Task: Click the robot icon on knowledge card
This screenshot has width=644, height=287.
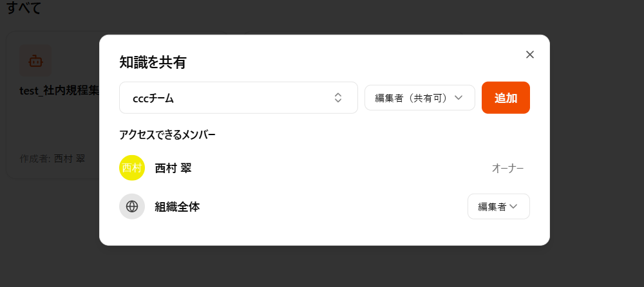Action: click(x=35, y=60)
